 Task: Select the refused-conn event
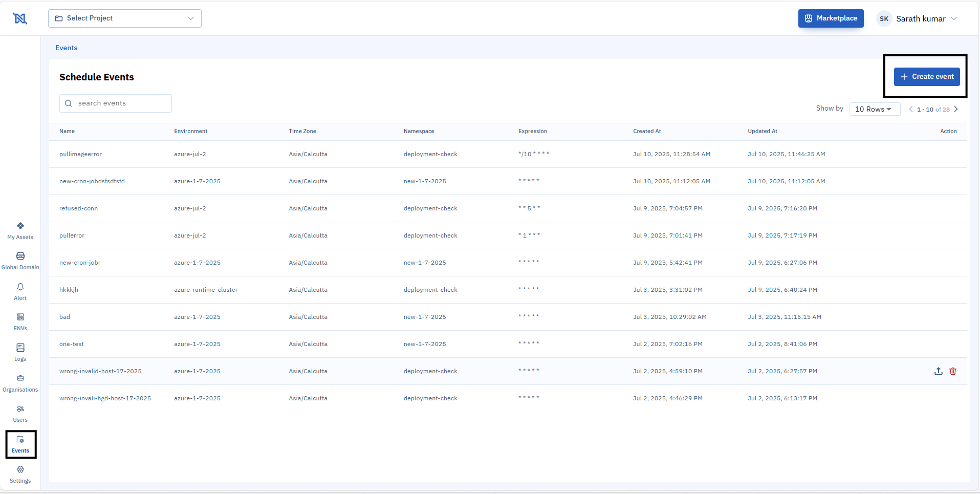point(78,208)
